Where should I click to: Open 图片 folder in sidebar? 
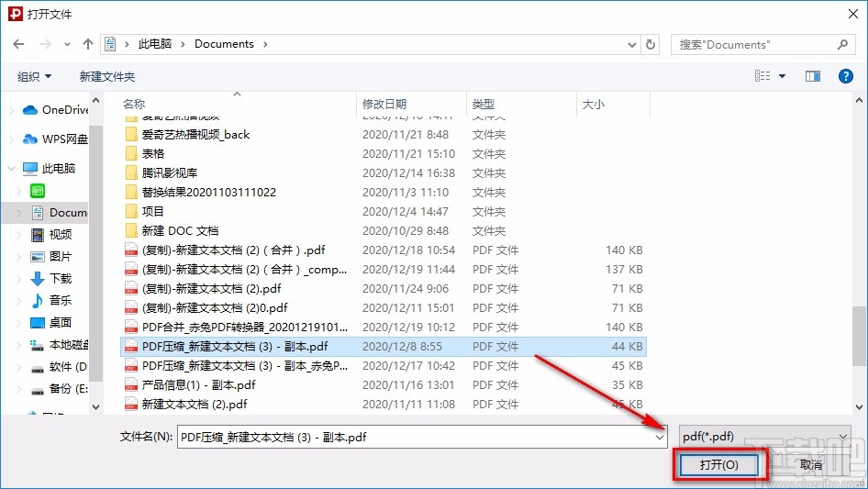[x=51, y=256]
